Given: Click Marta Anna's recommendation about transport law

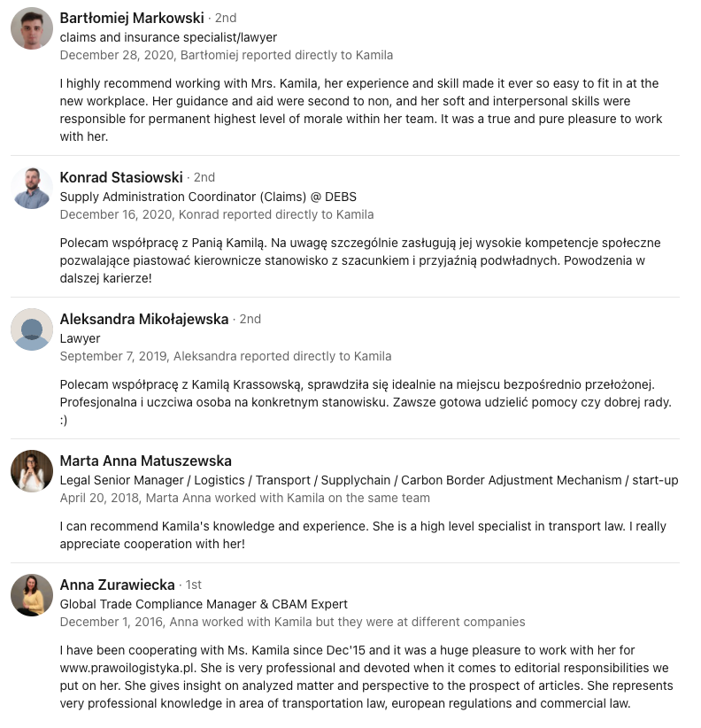Looking at the screenshot, I should [x=363, y=535].
